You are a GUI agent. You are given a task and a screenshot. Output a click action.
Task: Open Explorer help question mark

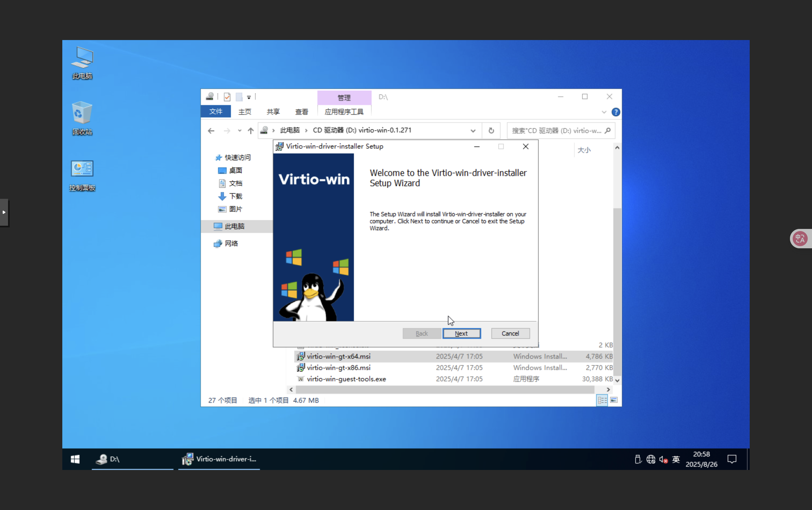pyautogui.click(x=615, y=112)
